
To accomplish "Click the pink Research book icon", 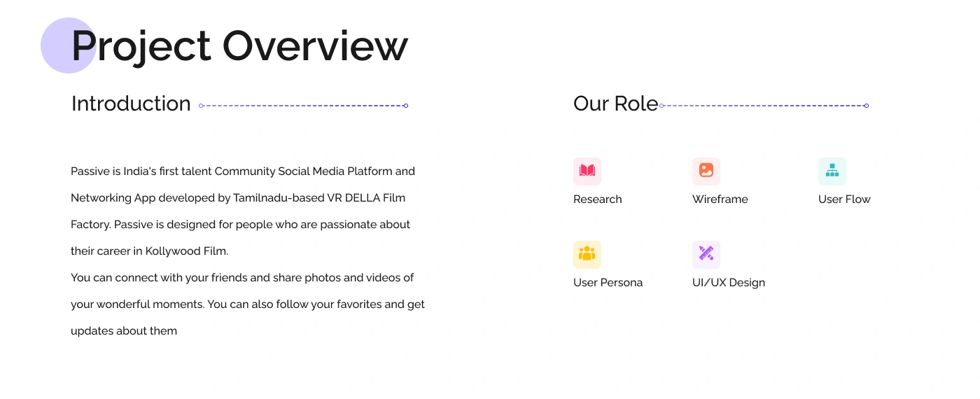I will tap(587, 171).
